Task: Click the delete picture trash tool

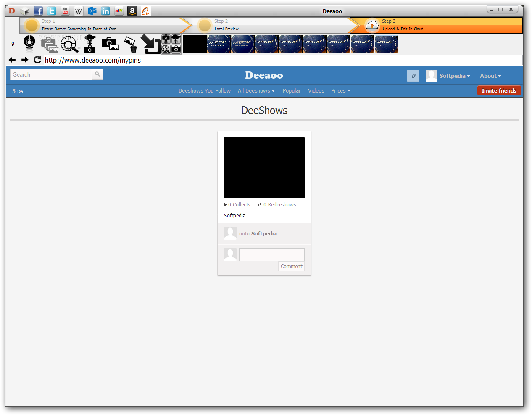Action: coord(131,44)
